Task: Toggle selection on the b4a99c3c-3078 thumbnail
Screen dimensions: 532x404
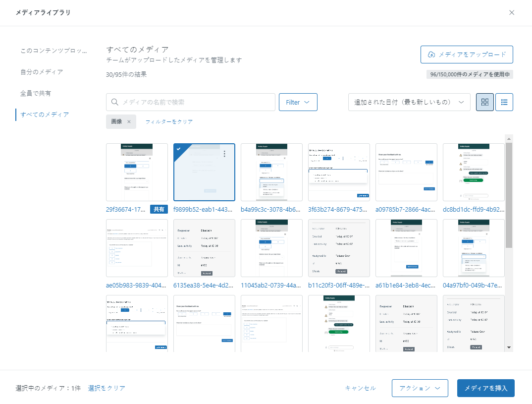Action: [271, 172]
